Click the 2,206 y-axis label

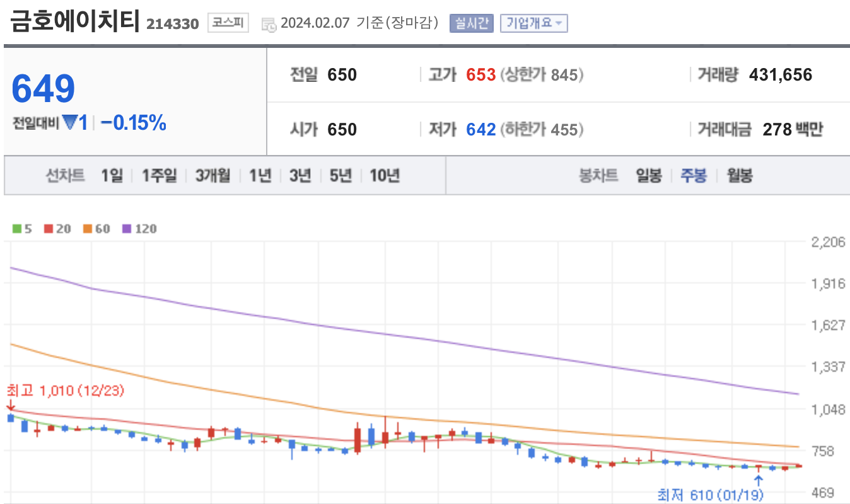[x=827, y=243]
